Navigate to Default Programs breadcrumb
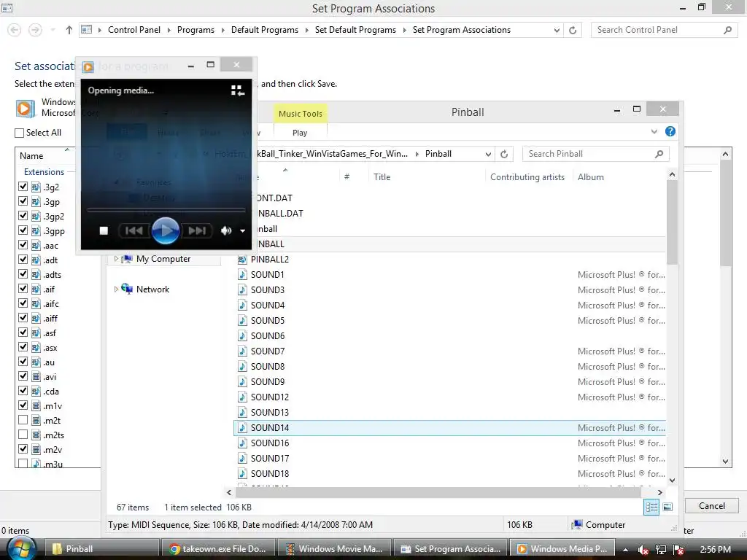747x560 pixels. click(264, 30)
